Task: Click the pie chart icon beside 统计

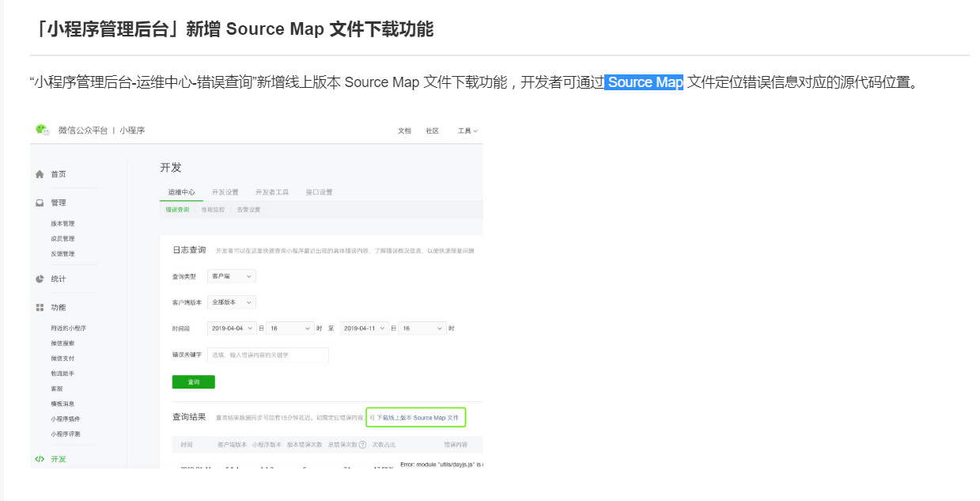Action: coord(40,279)
